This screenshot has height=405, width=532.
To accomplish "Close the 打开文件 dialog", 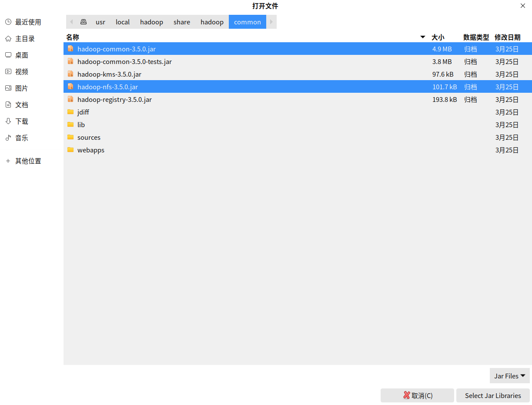I will point(523,6).
